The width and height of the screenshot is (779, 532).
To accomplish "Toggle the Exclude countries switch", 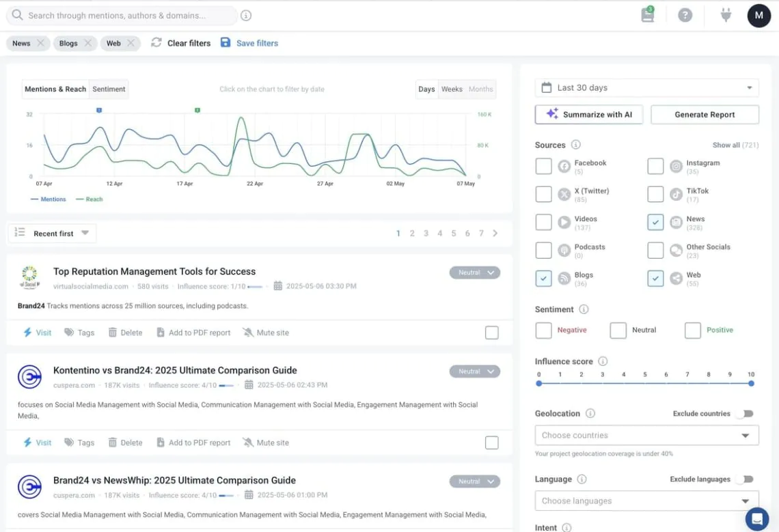I will tap(746, 413).
